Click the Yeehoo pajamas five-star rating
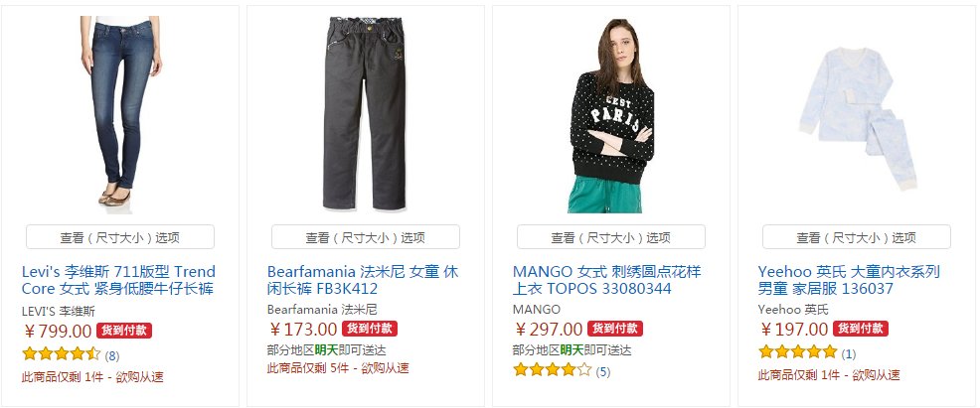The height and width of the screenshot is (408, 980). (x=797, y=351)
